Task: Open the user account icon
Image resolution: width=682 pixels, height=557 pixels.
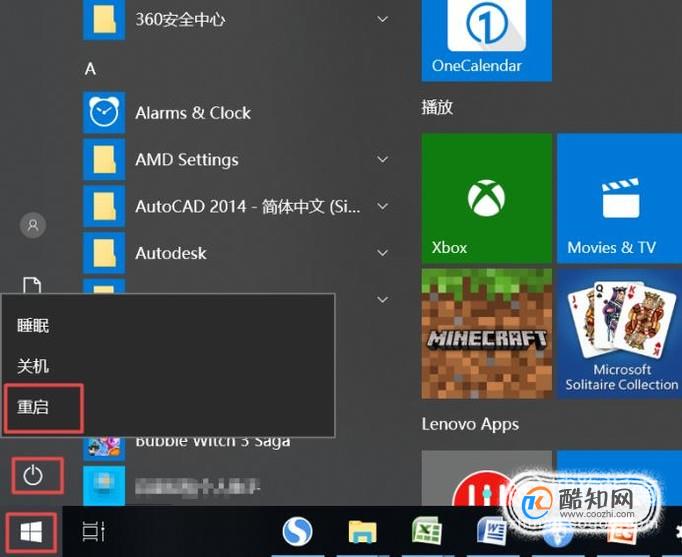Action: point(33,225)
